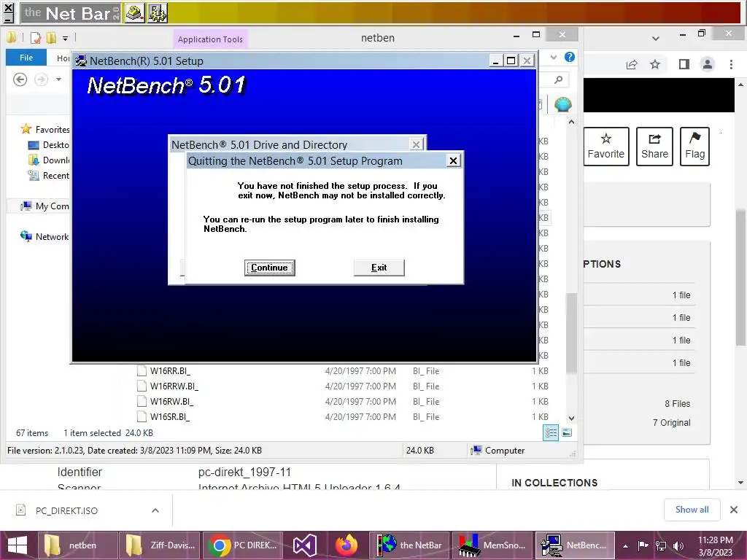The width and height of the screenshot is (747, 560).
Task: Open Visual Studio from taskbar
Action: click(305, 545)
